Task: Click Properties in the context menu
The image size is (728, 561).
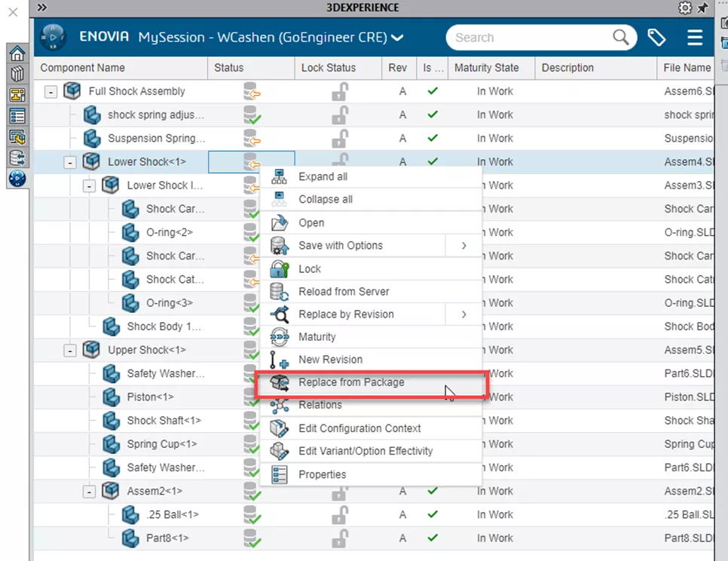Action: point(322,474)
